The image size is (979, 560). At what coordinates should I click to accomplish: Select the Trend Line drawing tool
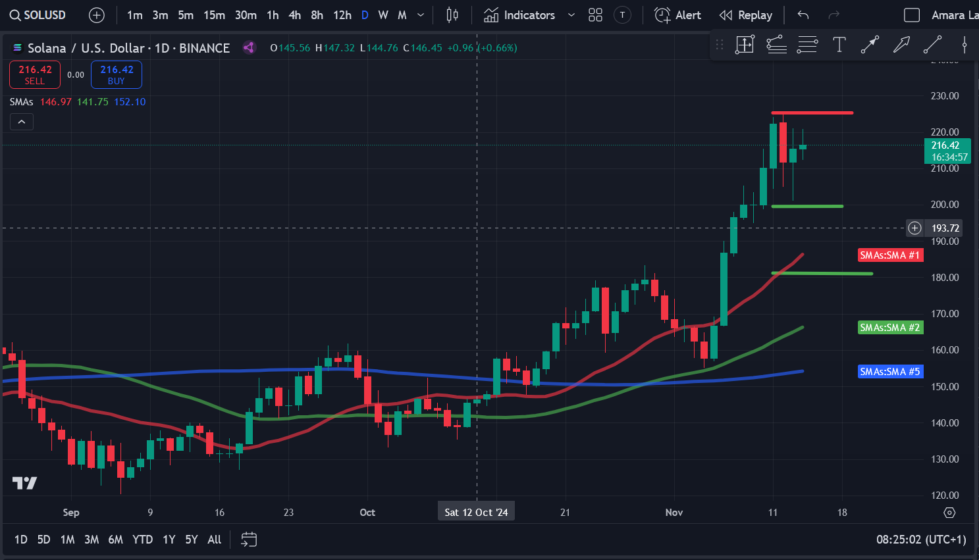point(933,45)
